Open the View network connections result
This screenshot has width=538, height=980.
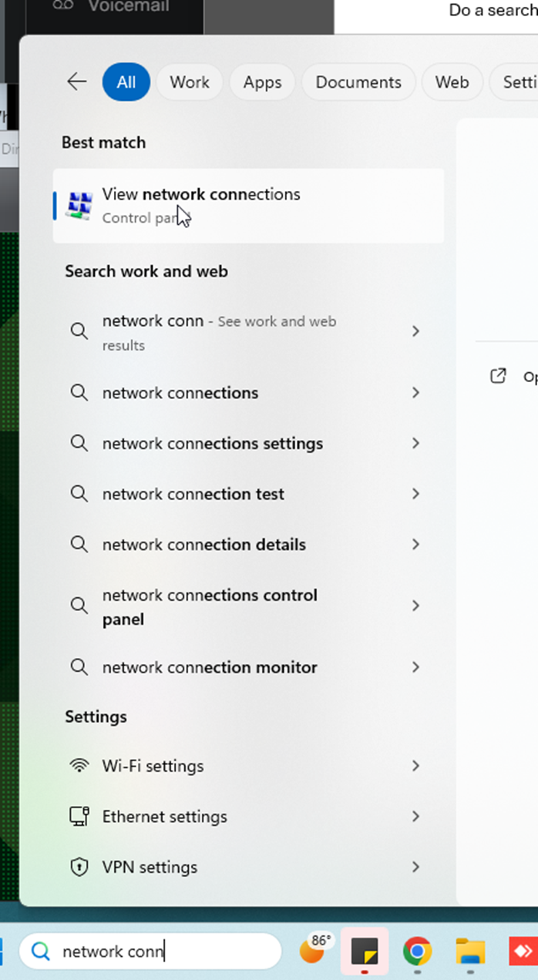coord(248,206)
